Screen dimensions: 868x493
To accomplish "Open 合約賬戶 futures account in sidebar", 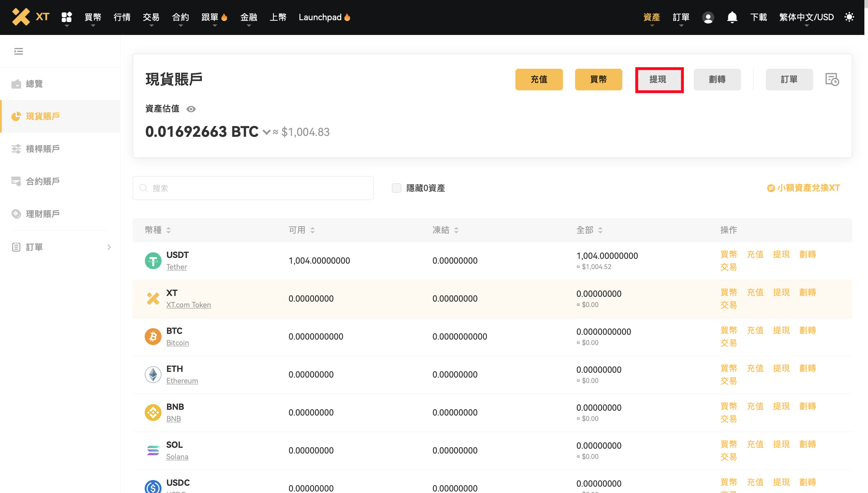I will pyautogui.click(x=60, y=181).
